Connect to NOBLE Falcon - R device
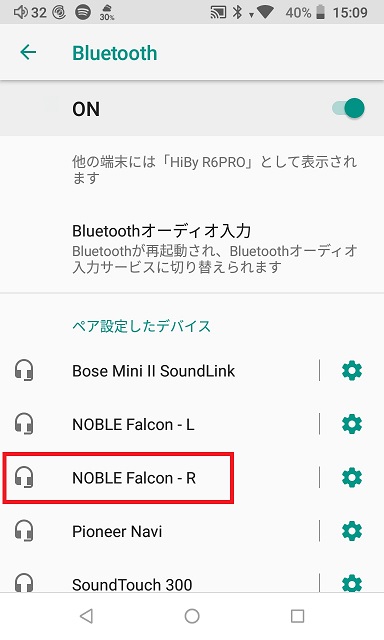This screenshot has width=384, height=640. click(x=159, y=478)
